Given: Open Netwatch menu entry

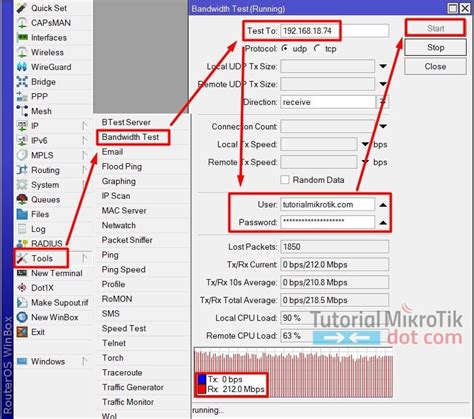Looking at the screenshot, I should (142, 225).
